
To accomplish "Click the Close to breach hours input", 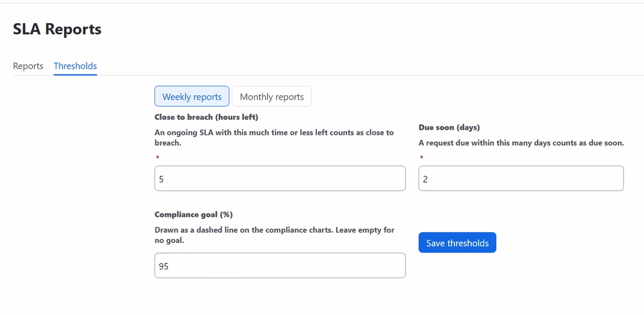I will click(280, 179).
